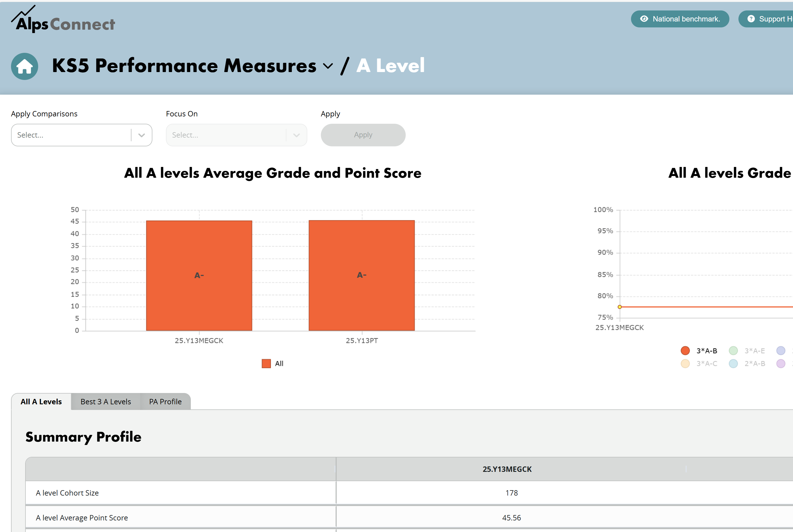Toggle the 3*A-C legend series
The height and width of the screenshot is (532, 793).
[x=699, y=363]
